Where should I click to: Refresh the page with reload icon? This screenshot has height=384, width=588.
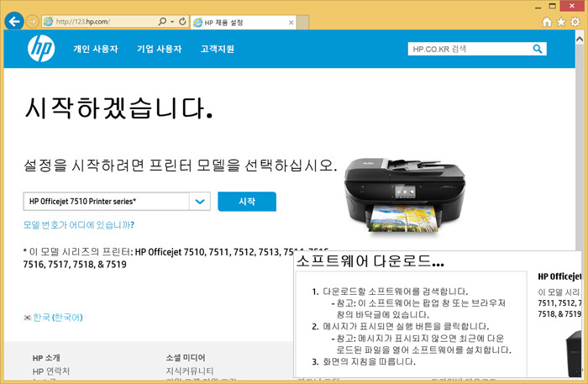(x=182, y=21)
